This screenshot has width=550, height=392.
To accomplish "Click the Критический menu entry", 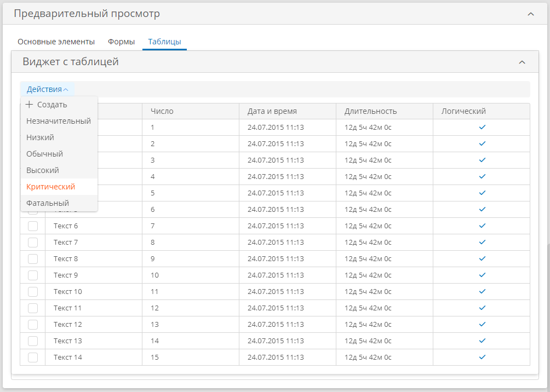I will coord(59,187).
